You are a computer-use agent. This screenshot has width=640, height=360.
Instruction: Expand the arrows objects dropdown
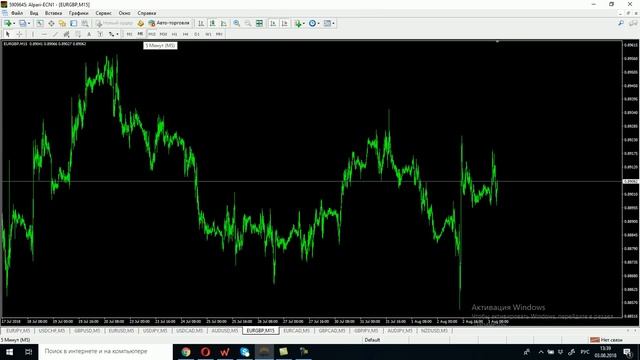118,34
